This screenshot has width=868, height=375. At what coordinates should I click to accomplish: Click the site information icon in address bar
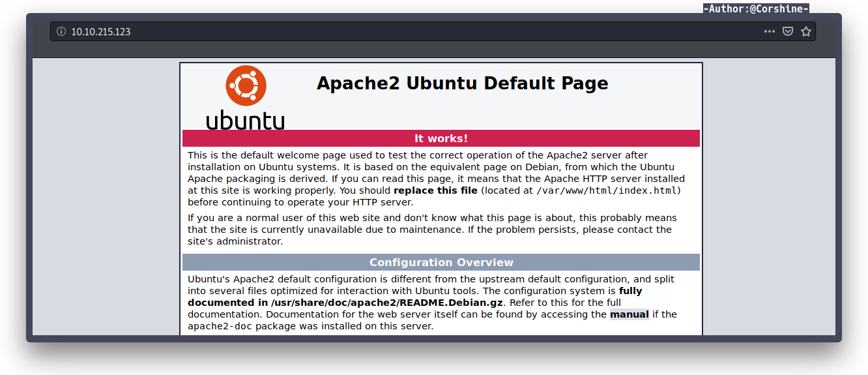61,31
